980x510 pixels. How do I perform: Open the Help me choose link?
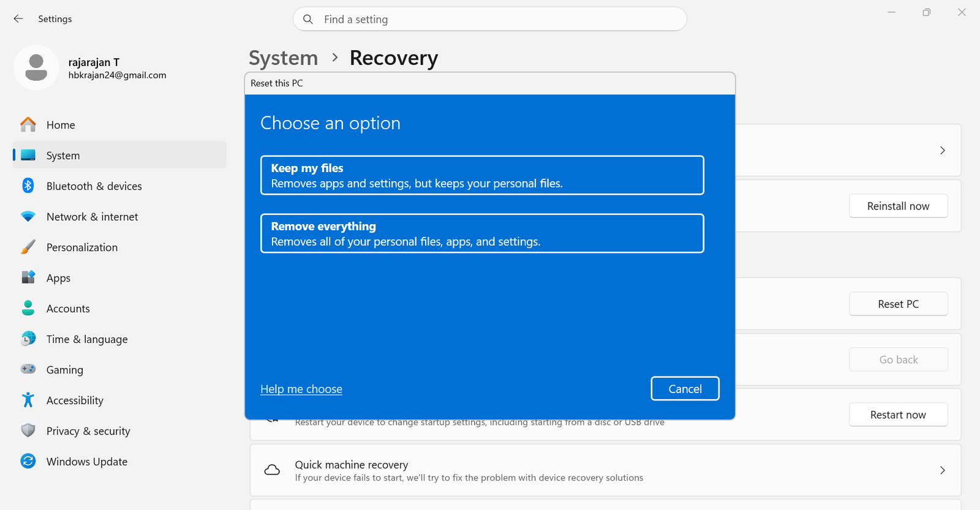coord(301,389)
